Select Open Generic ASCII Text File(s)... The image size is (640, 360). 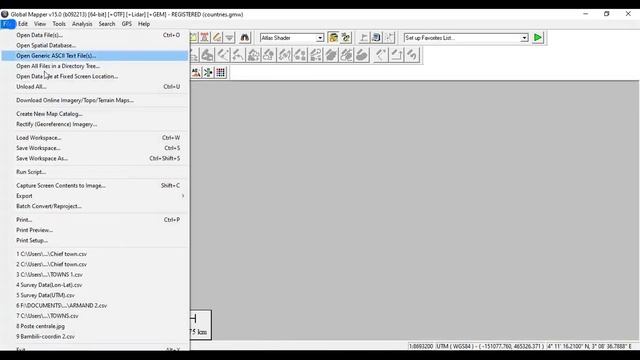coord(95,56)
